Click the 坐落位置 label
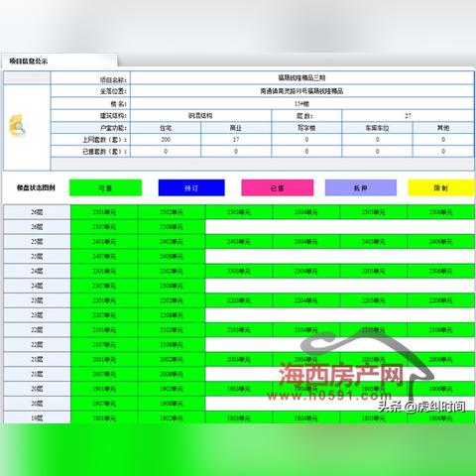The image size is (476, 476). pyautogui.click(x=113, y=91)
